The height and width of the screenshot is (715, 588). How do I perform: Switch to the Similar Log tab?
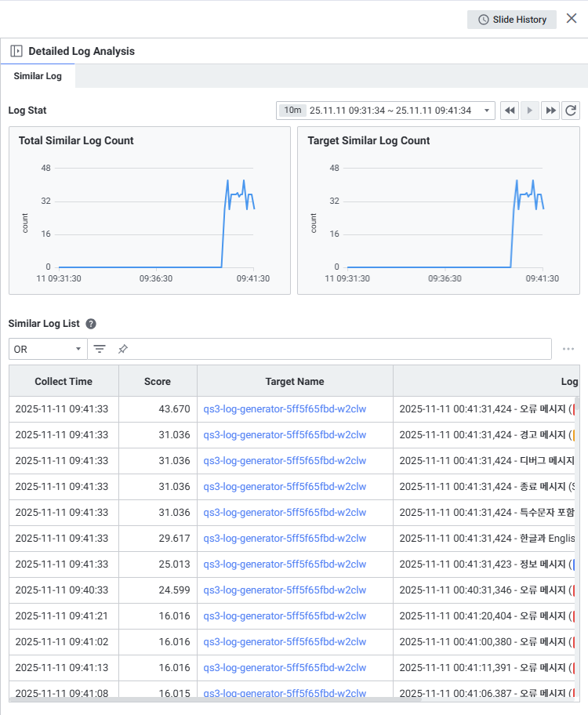coord(38,76)
